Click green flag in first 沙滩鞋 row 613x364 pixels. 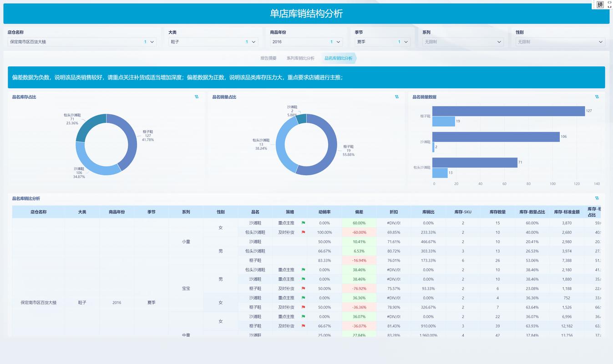coord(304,223)
